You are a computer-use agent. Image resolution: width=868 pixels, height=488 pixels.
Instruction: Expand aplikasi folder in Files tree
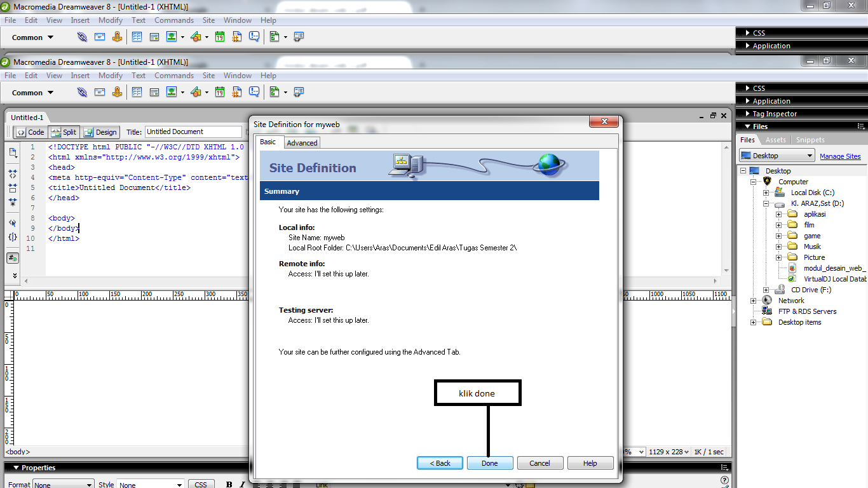779,214
